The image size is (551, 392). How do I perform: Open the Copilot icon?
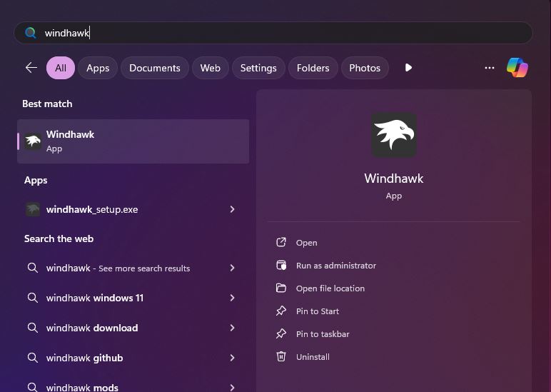(x=517, y=68)
